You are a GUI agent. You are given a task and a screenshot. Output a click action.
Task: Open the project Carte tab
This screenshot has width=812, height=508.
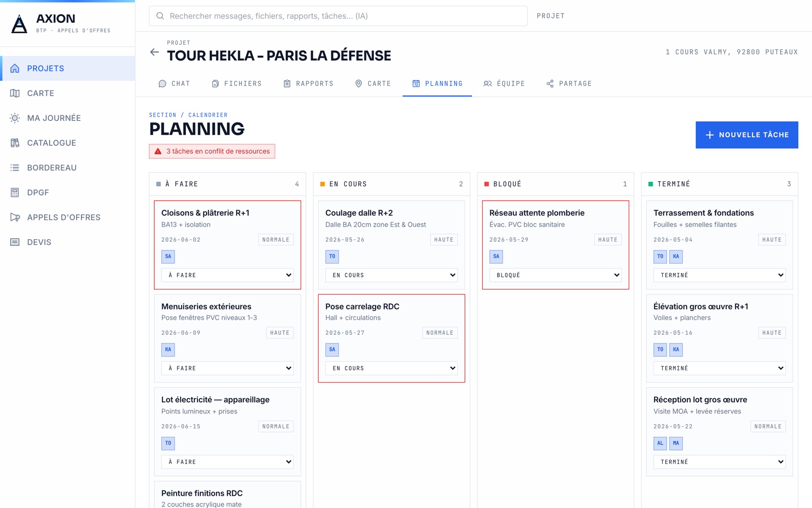pyautogui.click(x=373, y=84)
